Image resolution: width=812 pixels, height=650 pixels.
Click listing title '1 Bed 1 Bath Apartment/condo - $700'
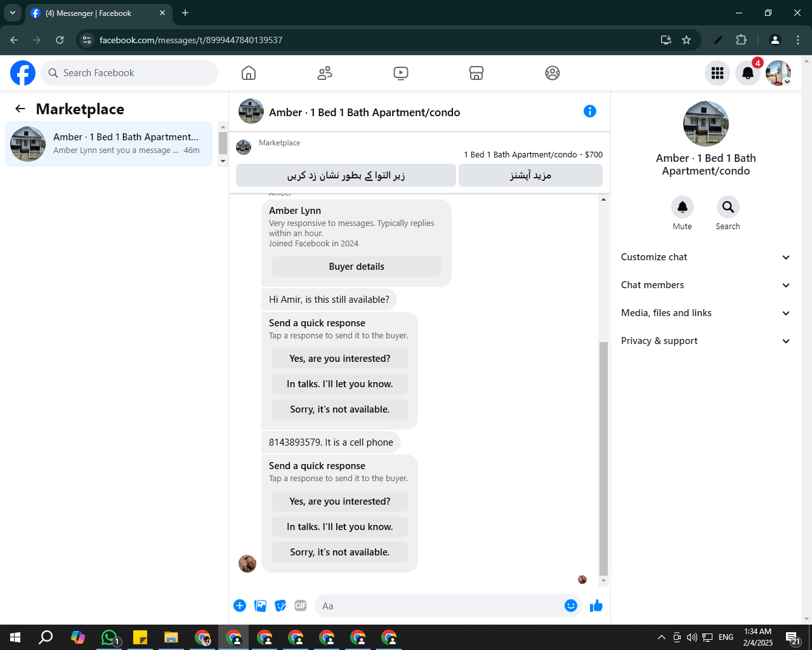[533, 154]
